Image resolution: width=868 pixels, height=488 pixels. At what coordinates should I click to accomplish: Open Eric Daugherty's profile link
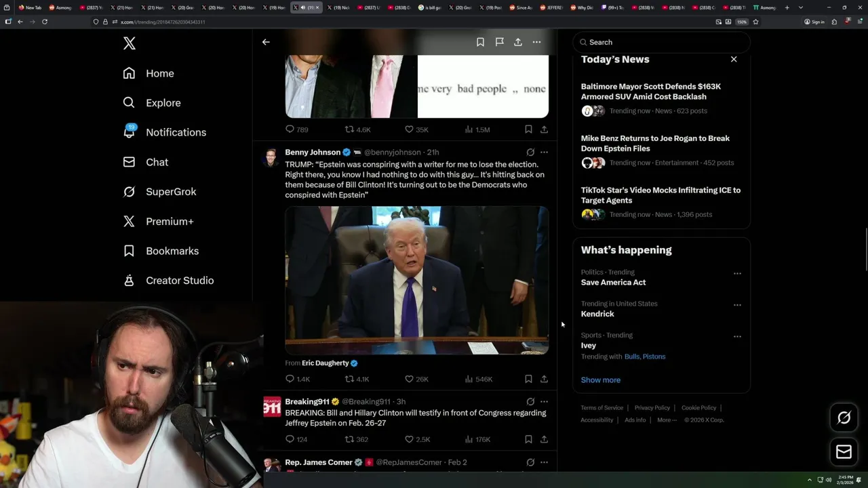coord(325,363)
